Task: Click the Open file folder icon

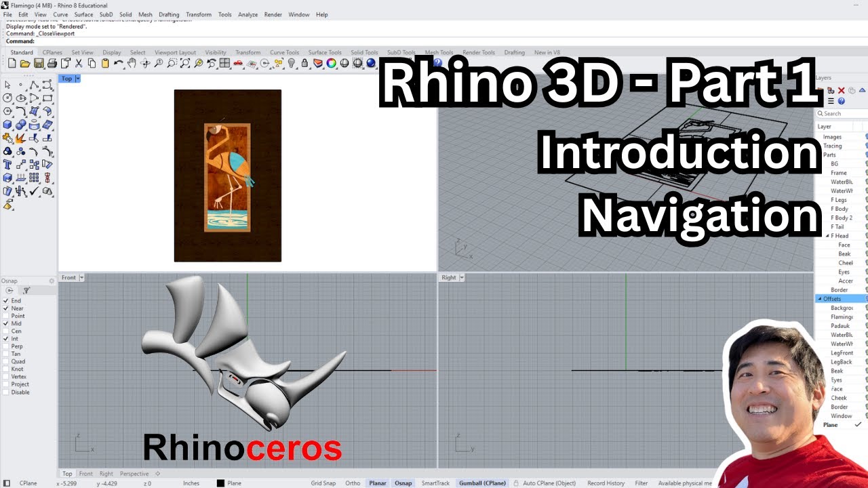Action: pyautogui.click(x=25, y=63)
